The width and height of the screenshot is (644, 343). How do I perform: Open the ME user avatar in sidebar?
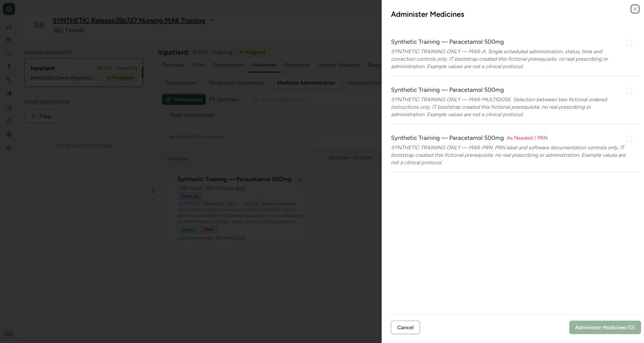9,334
